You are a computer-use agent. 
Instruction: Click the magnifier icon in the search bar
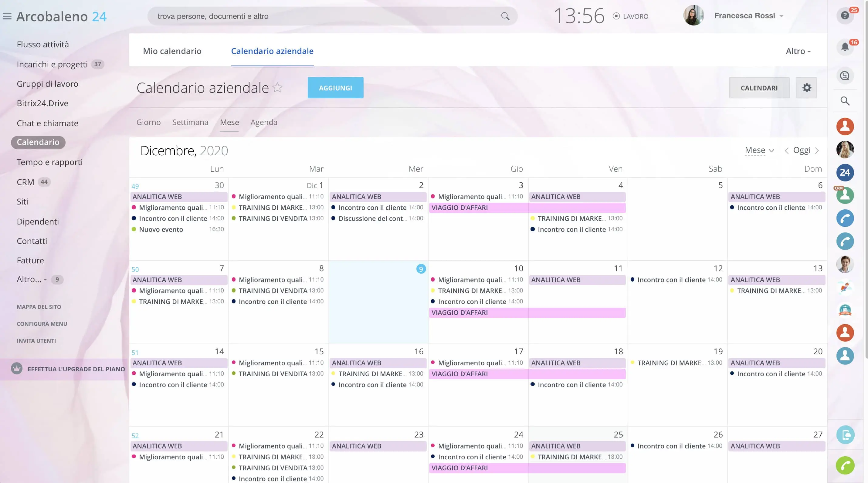[505, 16]
